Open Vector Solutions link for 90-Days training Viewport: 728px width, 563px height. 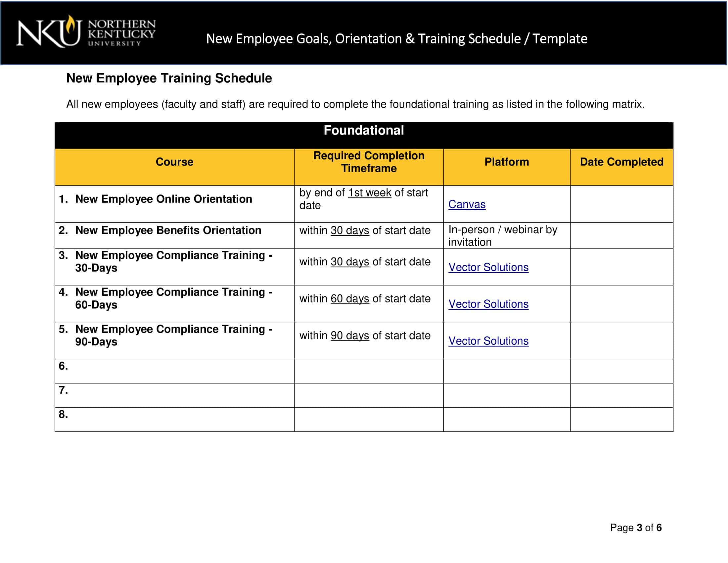488,341
